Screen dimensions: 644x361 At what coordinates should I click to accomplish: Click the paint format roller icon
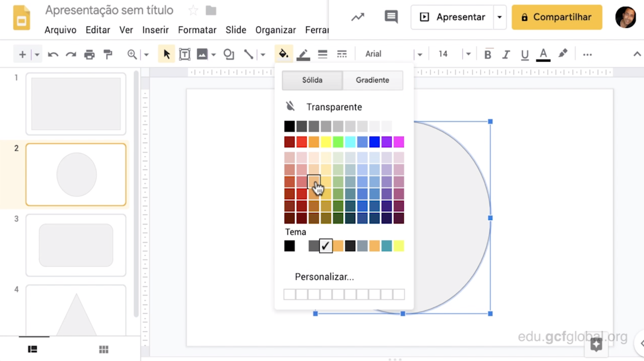108,55
